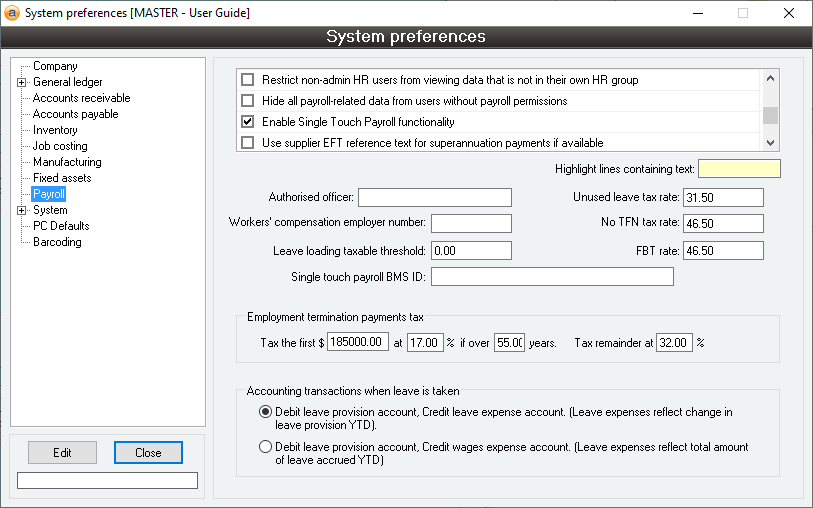Expand the General ledger tree node
The image size is (813, 508).
click(21, 82)
